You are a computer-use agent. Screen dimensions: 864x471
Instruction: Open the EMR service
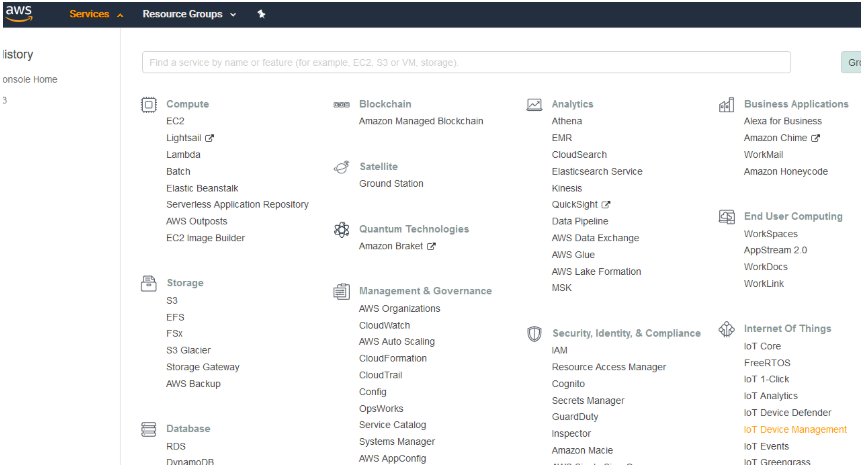[562, 138]
